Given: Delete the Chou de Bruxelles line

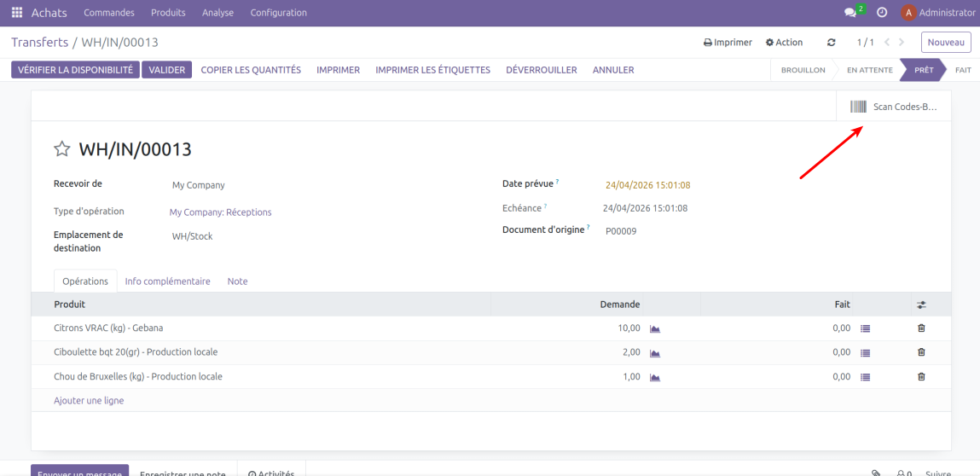Looking at the screenshot, I should [x=921, y=376].
